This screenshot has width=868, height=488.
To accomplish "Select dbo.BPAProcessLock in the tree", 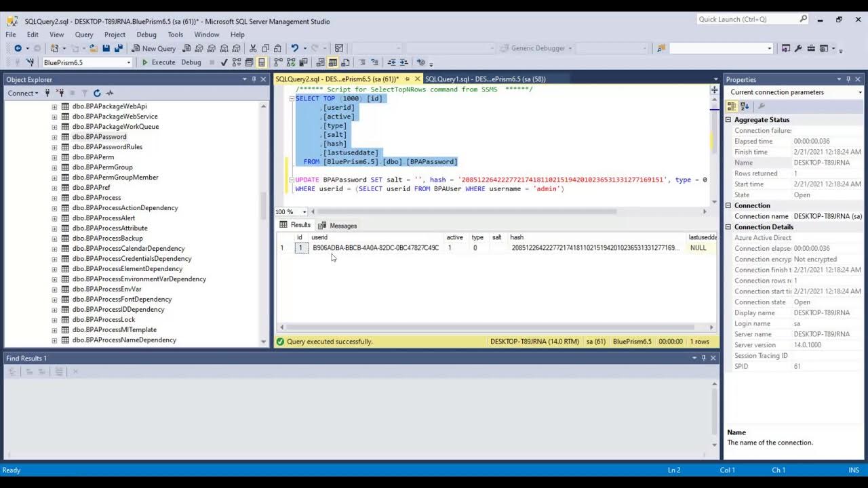I will pyautogui.click(x=104, y=320).
